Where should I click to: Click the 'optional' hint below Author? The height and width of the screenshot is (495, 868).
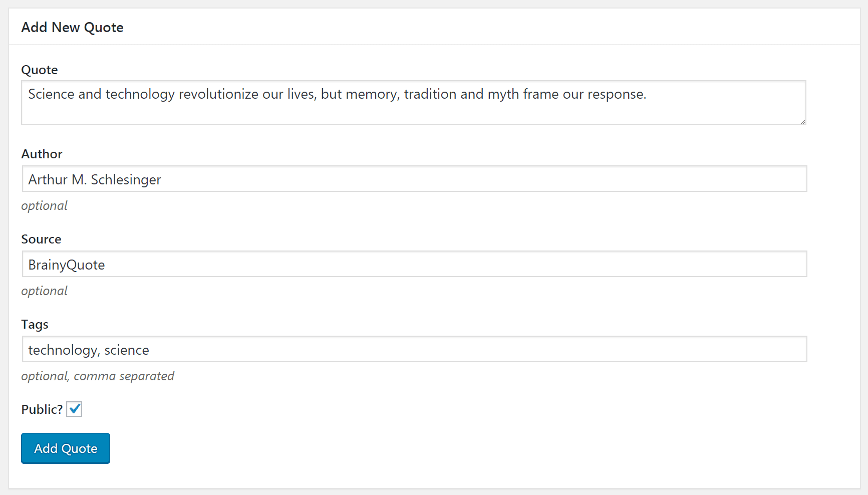[44, 206]
